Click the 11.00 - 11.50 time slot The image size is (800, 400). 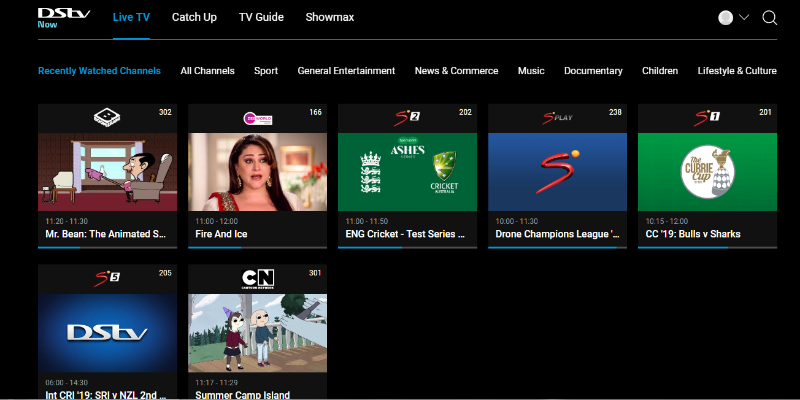[x=366, y=221]
